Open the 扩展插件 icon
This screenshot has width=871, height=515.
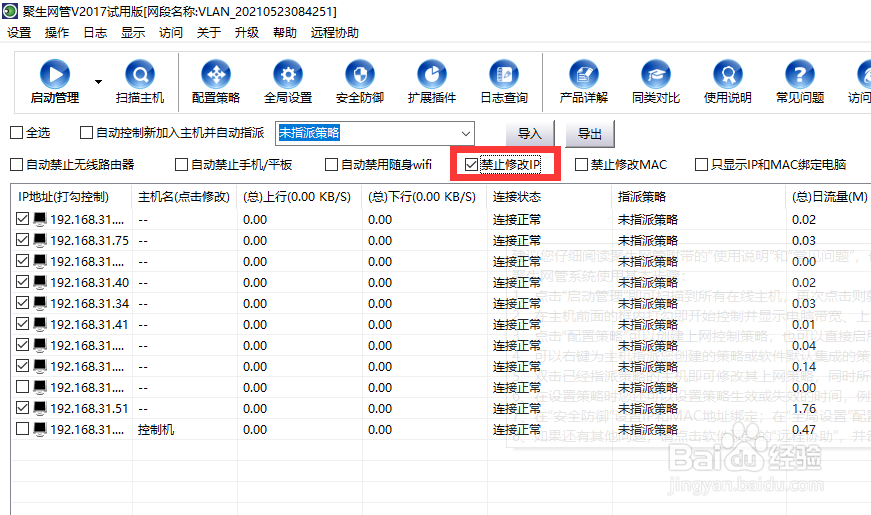(x=432, y=74)
